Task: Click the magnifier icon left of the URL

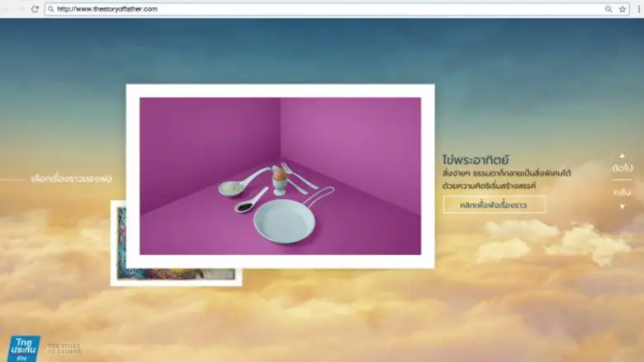Action: coord(51,9)
